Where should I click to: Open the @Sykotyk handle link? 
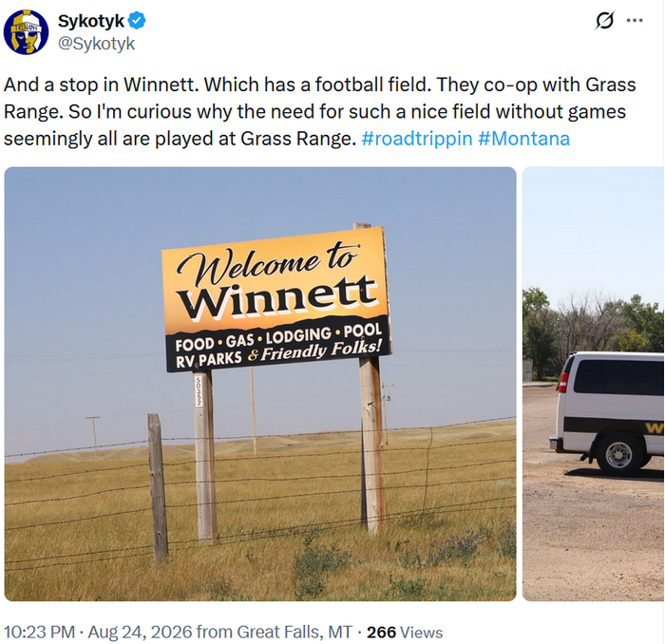(x=96, y=44)
